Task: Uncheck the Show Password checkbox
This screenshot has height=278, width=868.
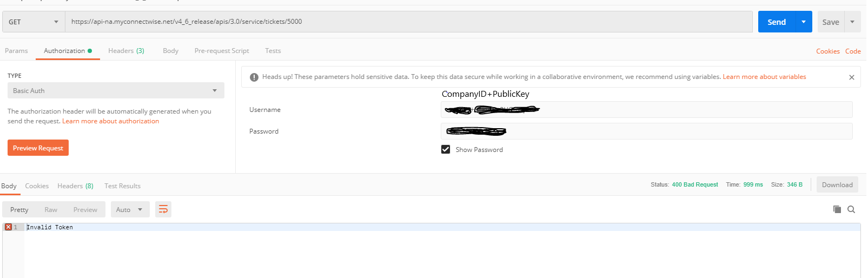Action: tap(446, 149)
